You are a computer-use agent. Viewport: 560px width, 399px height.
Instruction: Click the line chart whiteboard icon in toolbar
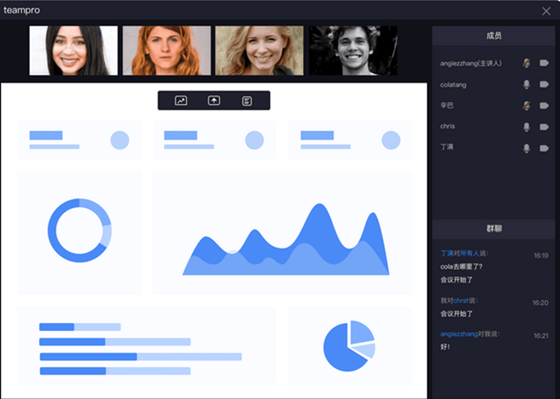click(x=181, y=101)
